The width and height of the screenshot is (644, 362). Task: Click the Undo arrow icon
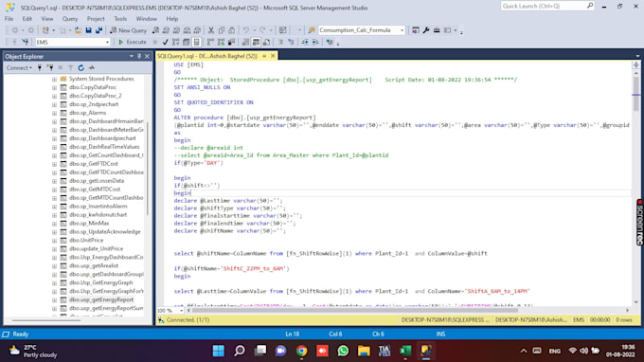tap(245, 30)
